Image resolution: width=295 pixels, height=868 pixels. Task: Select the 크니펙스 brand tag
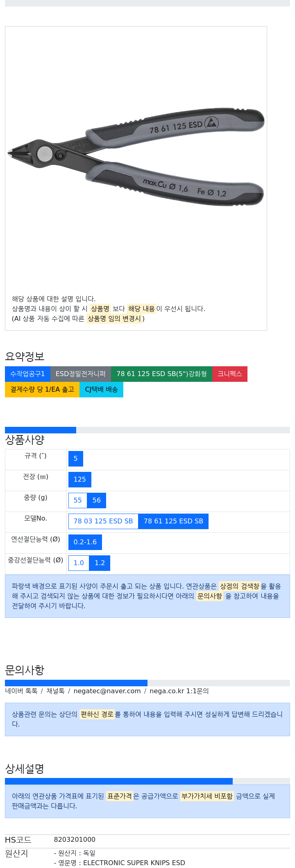pyautogui.click(x=230, y=374)
